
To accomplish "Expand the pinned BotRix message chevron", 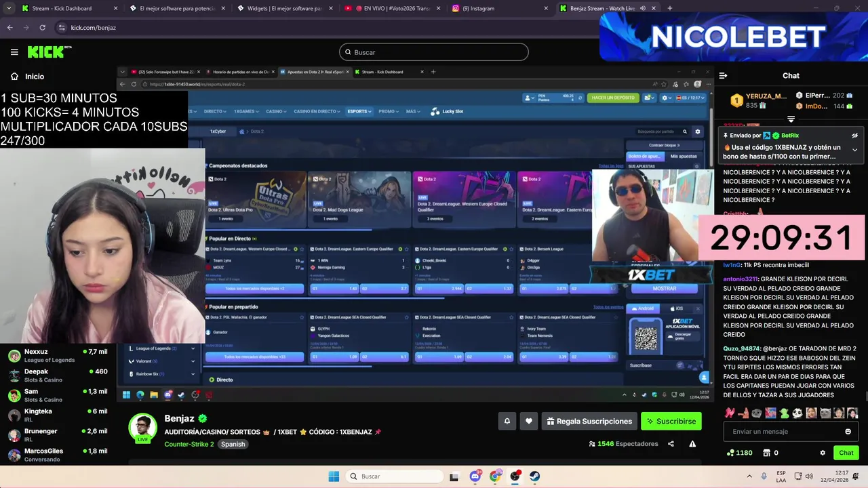I will click(x=854, y=150).
